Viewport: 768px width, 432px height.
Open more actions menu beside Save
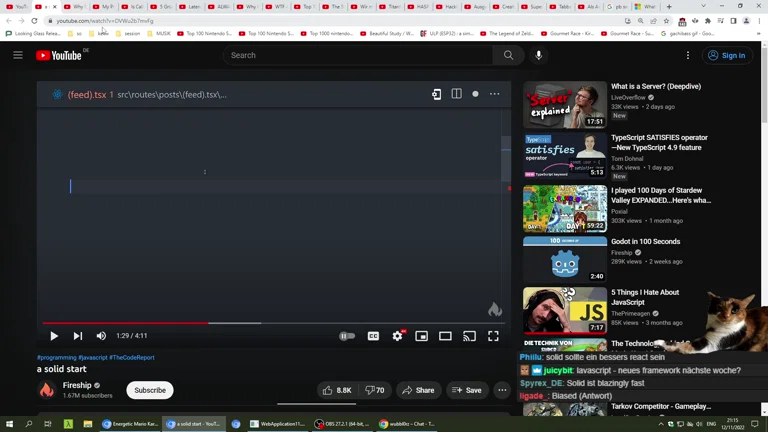[502, 390]
